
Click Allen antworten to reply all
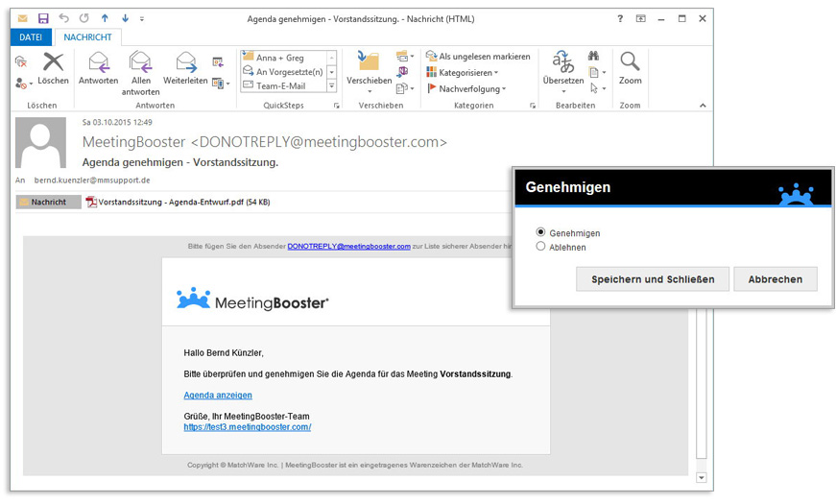pyautogui.click(x=141, y=74)
